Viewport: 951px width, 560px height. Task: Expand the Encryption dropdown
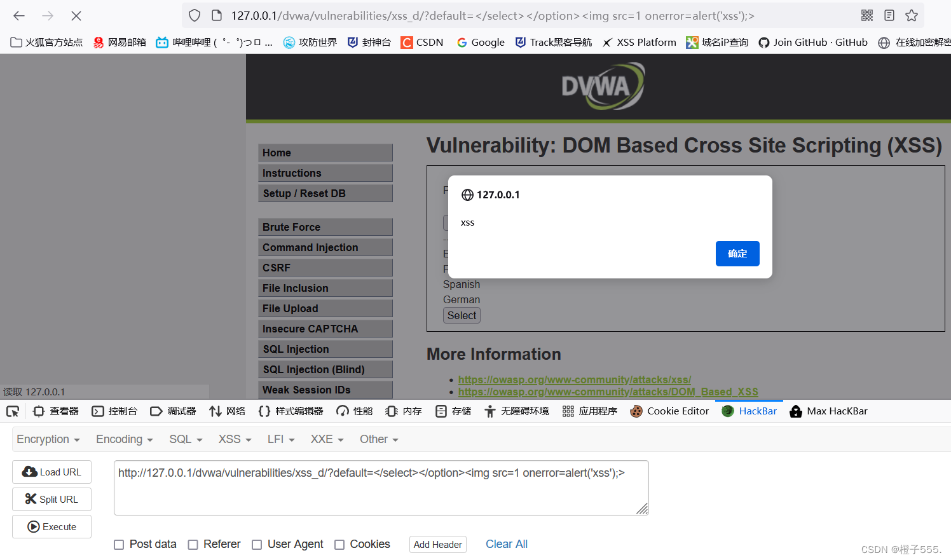click(48, 439)
